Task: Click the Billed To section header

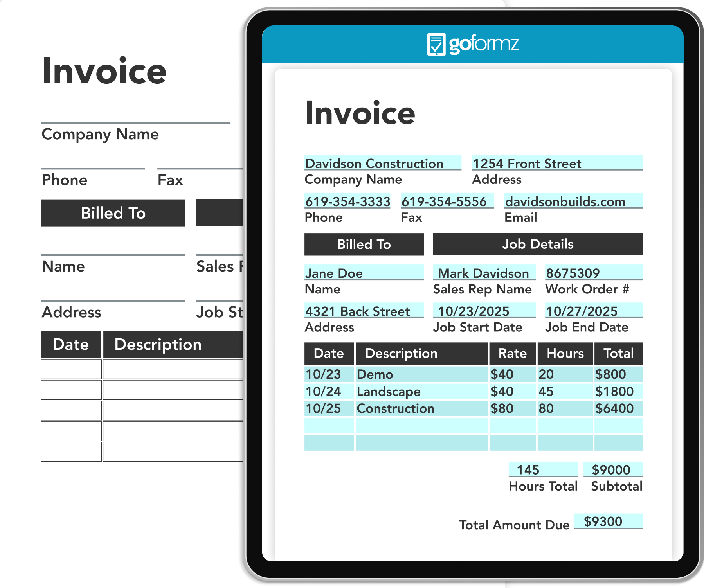Action: [364, 244]
